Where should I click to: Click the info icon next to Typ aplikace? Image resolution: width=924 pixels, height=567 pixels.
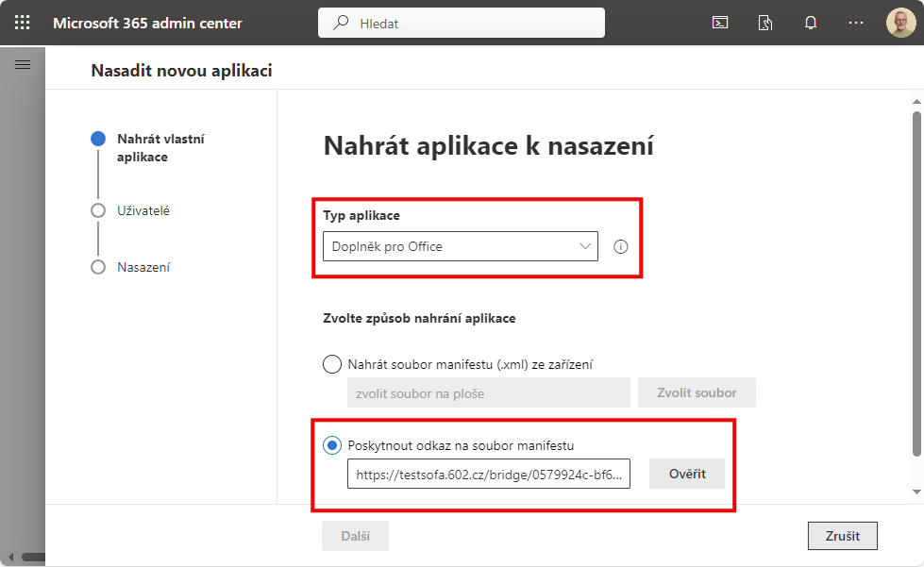(x=620, y=246)
